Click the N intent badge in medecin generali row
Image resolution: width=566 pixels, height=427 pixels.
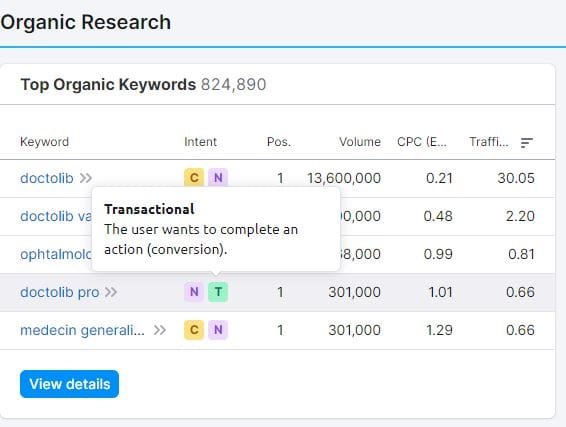pos(218,330)
